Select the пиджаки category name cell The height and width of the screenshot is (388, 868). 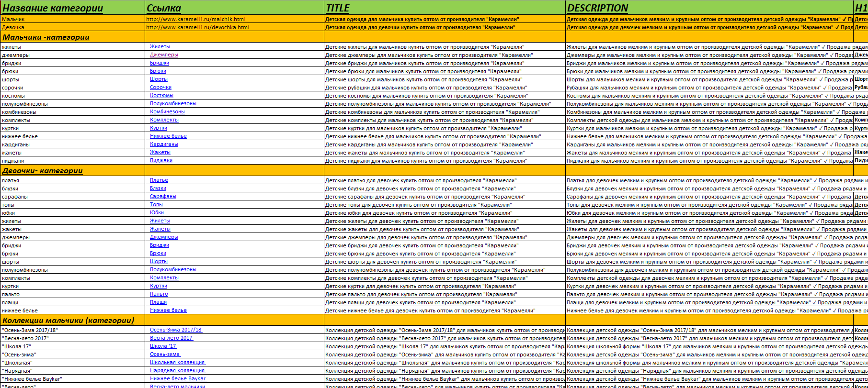click(x=72, y=161)
